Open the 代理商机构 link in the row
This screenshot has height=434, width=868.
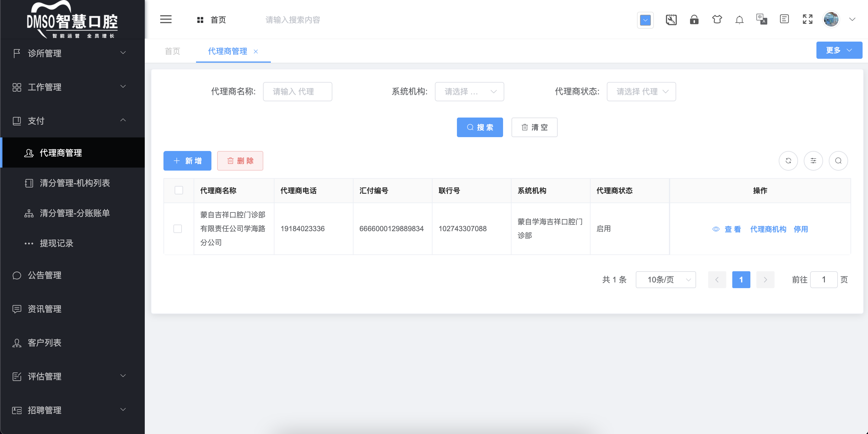768,229
